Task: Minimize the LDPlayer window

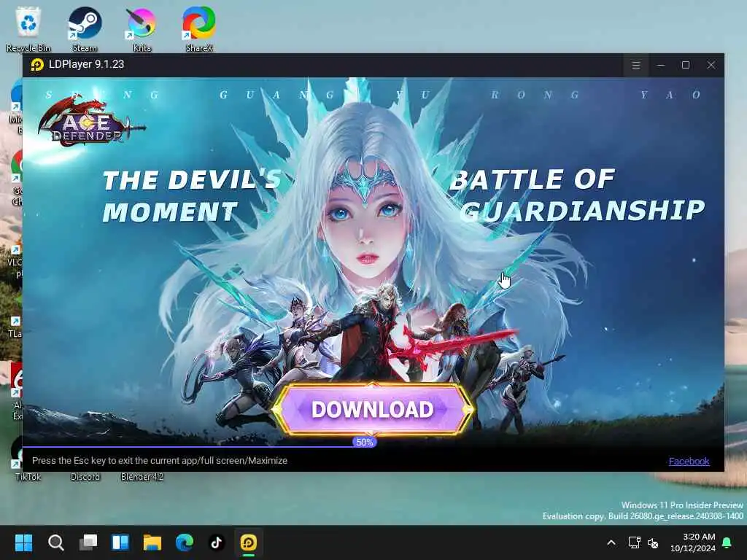Action: (660, 65)
